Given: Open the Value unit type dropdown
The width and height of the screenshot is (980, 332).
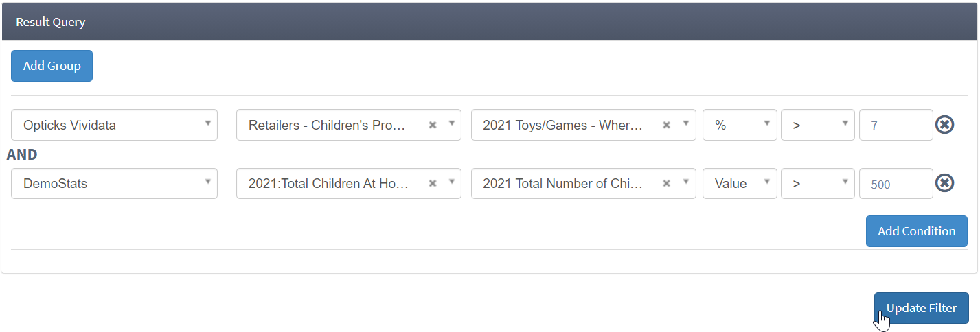Looking at the screenshot, I should click(740, 183).
